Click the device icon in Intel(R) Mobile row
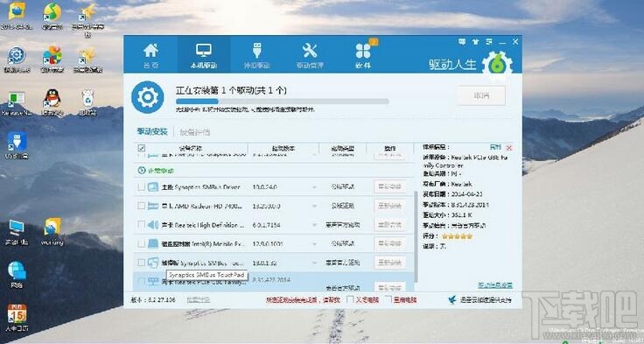 (153, 243)
